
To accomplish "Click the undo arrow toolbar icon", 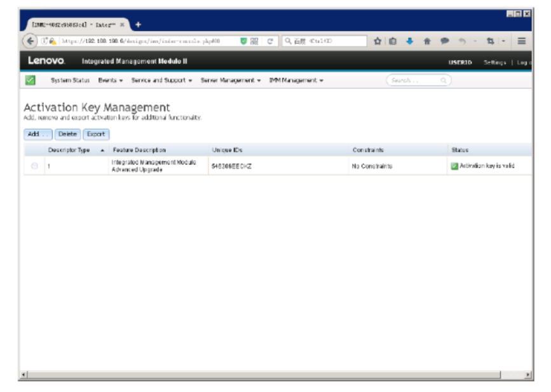I will click(x=462, y=41).
